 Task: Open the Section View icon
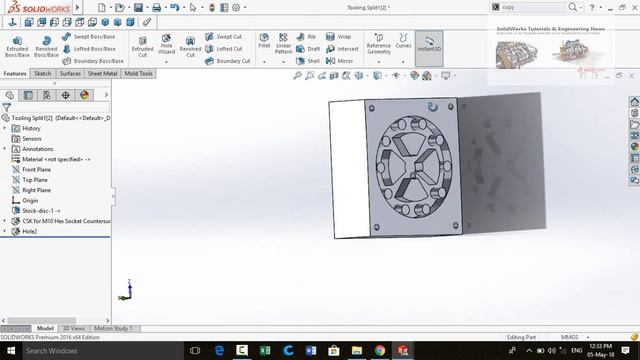coord(334,76)
